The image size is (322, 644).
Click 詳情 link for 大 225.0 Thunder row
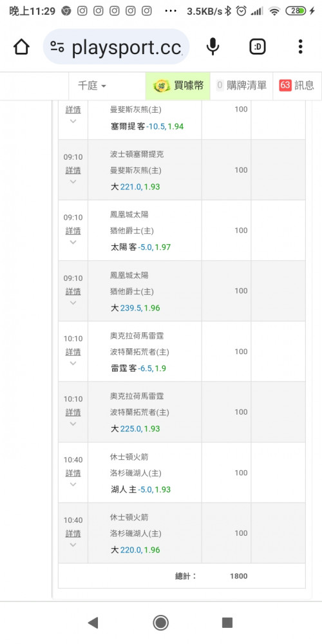pos(73,412)
